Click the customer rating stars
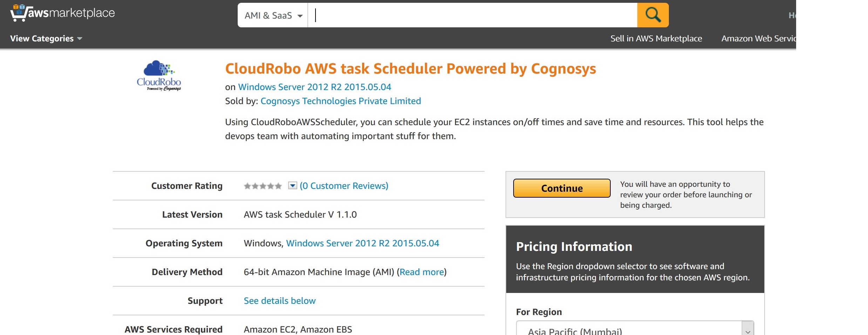Viewport: 868px width, 335px height. [x=263, y=186]
